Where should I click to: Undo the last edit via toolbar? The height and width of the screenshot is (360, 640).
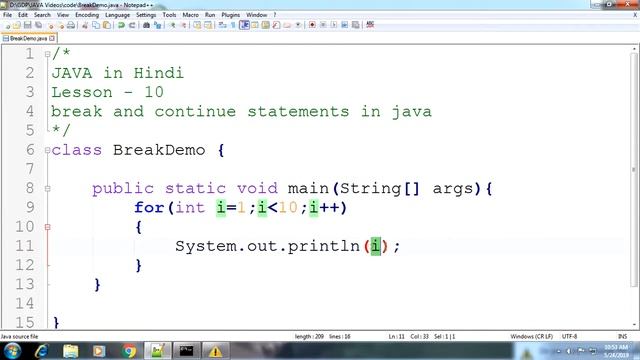(121, 25)
